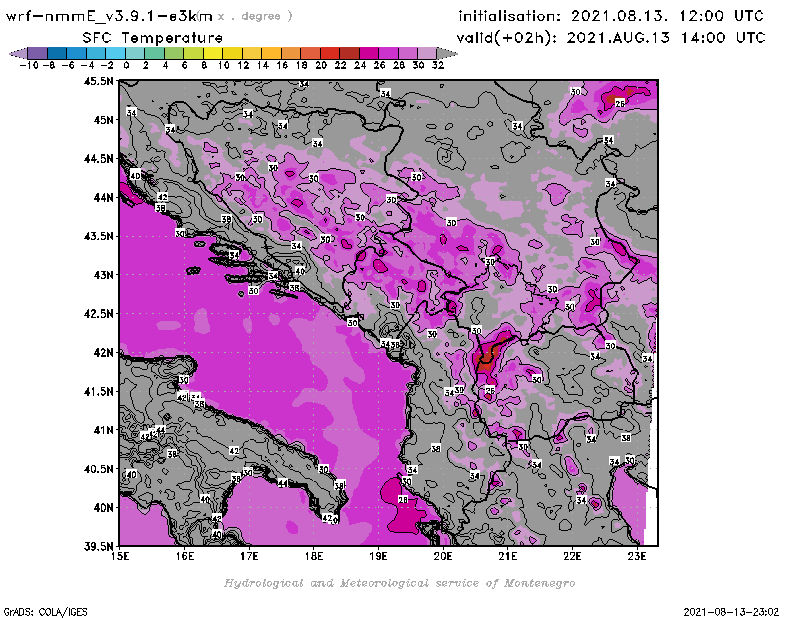
Task: Click the legend swatch between -2 and 0
Action: pos(116,53)
